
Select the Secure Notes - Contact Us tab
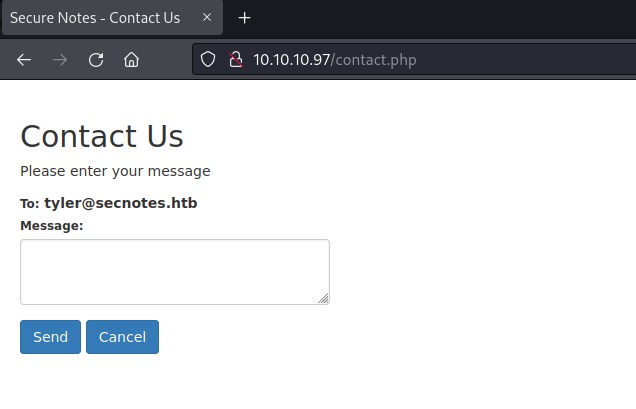95,18
